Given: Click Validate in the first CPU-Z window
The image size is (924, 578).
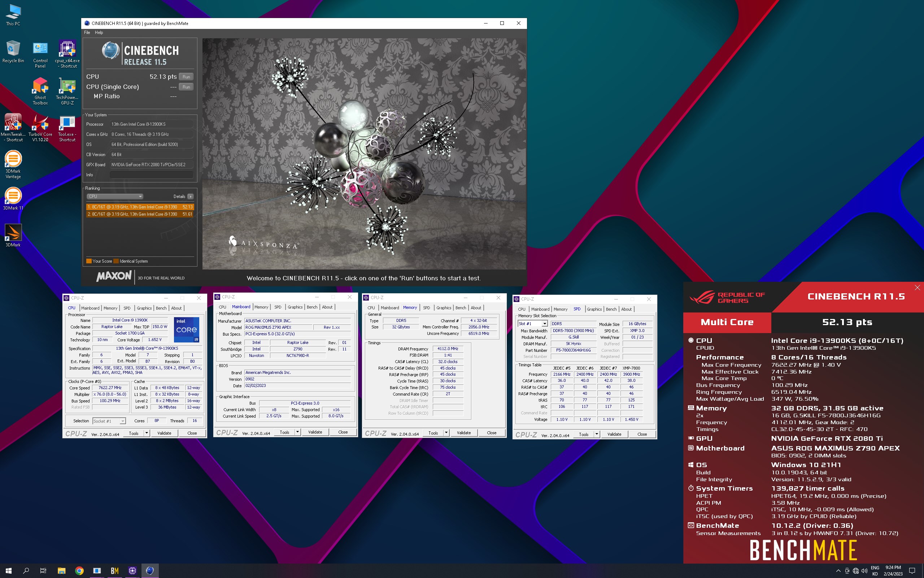Looking at the screenshot, I should (x=164, y=433).
